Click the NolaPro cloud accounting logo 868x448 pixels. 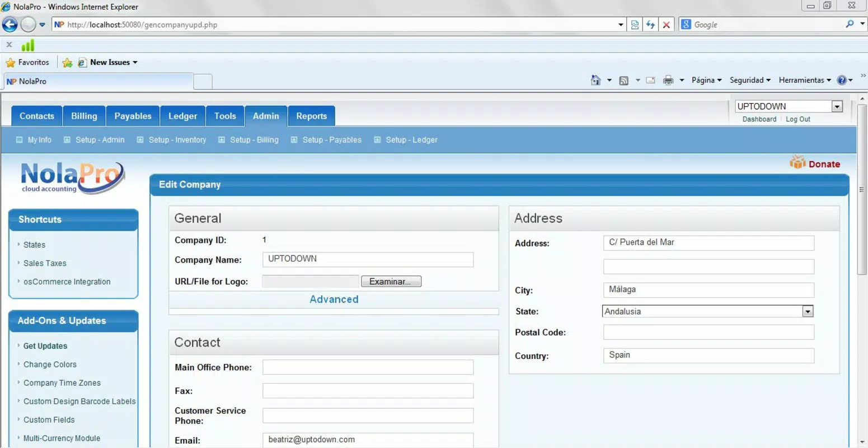tap(72, 178)
